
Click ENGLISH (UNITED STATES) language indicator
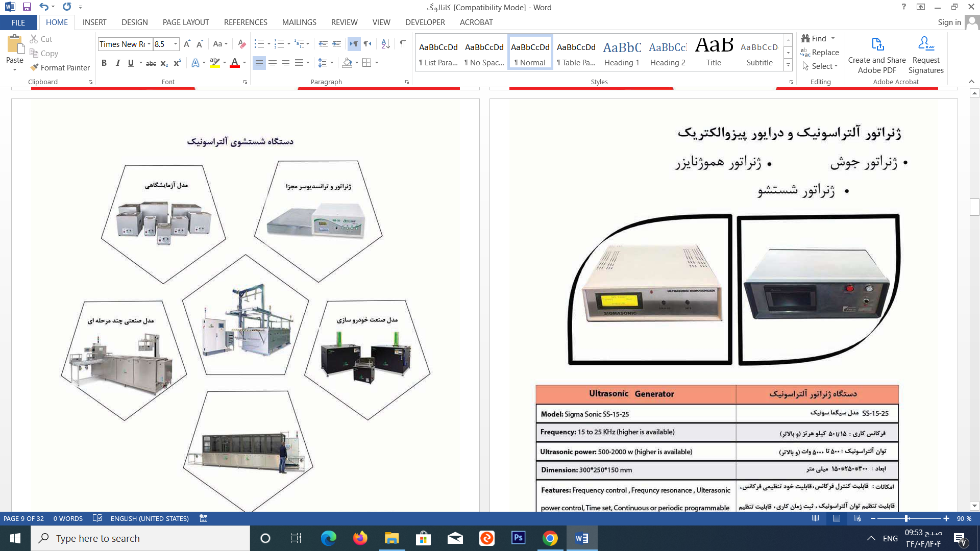coord(150,518)
